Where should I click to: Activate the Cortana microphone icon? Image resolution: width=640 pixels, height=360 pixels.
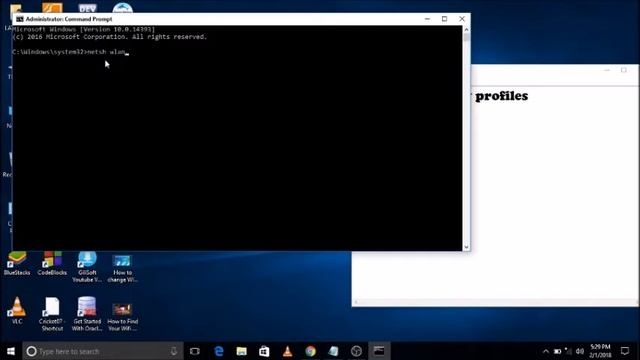tap(174, 351)
